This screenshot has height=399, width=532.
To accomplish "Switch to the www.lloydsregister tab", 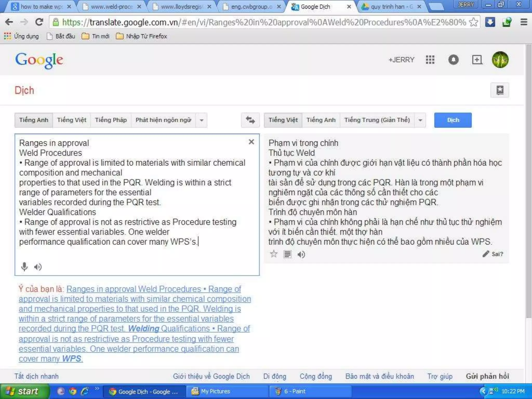I will click(x=181, y=7).
